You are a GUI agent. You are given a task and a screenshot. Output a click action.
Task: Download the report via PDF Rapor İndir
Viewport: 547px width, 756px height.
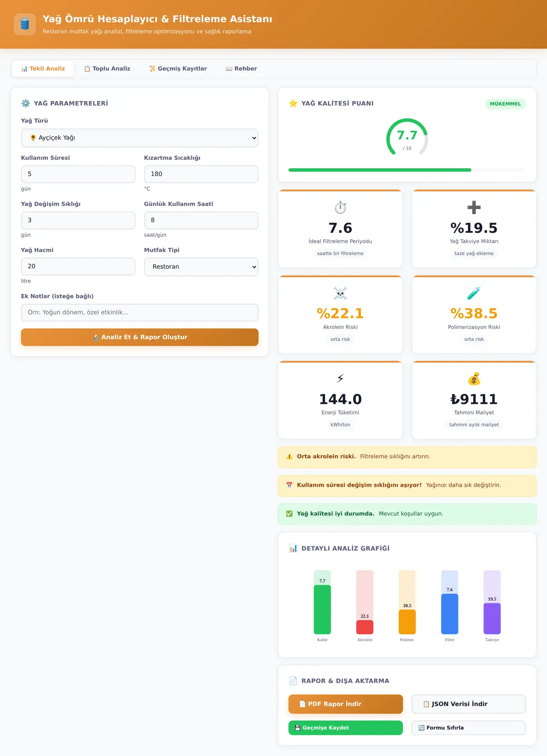[x=346, y=704]
